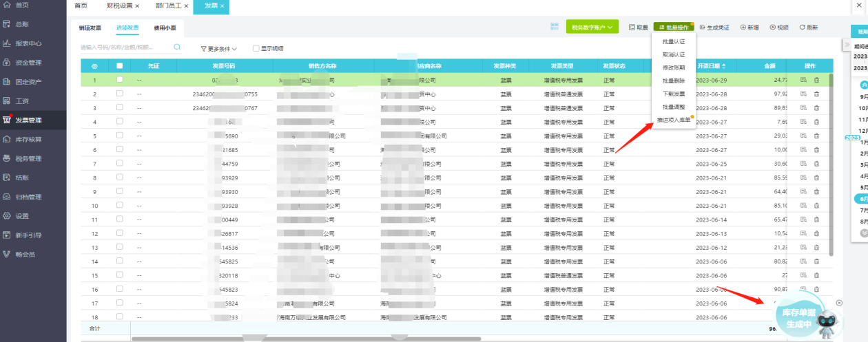Expand the 更多条件 filter dropdown
The width and height of the screenshot is (868, 342).
pos(218,49)
